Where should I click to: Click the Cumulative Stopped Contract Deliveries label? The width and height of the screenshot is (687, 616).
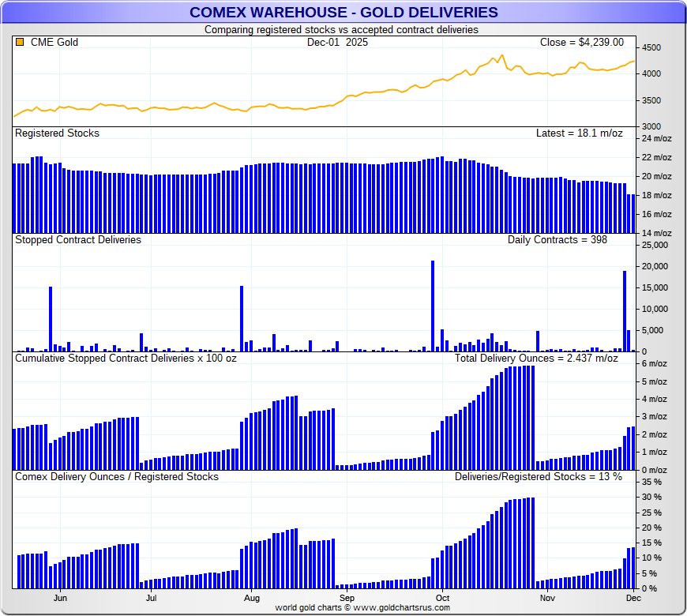click(126, 359)
